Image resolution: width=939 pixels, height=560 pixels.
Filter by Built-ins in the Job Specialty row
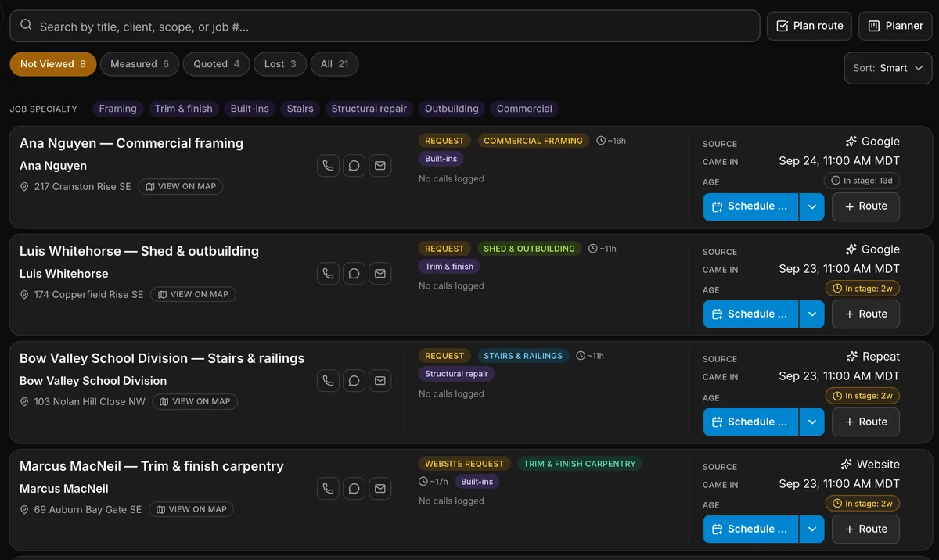[x=250, y=109]
